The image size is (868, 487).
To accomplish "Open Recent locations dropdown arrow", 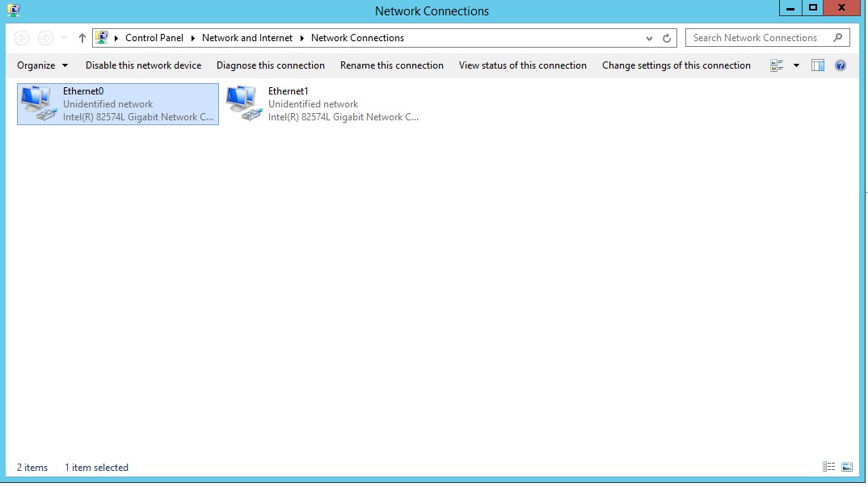I will click(65, 38).
